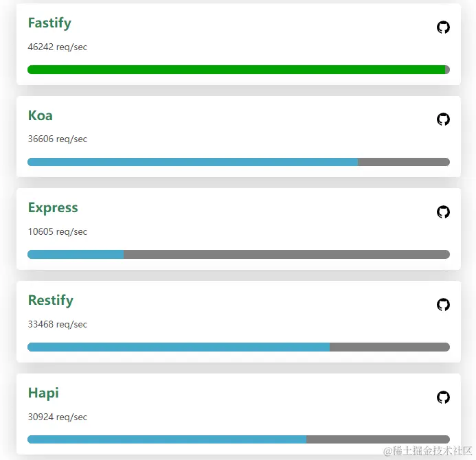476x460 pixels.
Task: Click the gray portion of Express bar
Action: tap(286, 254)
